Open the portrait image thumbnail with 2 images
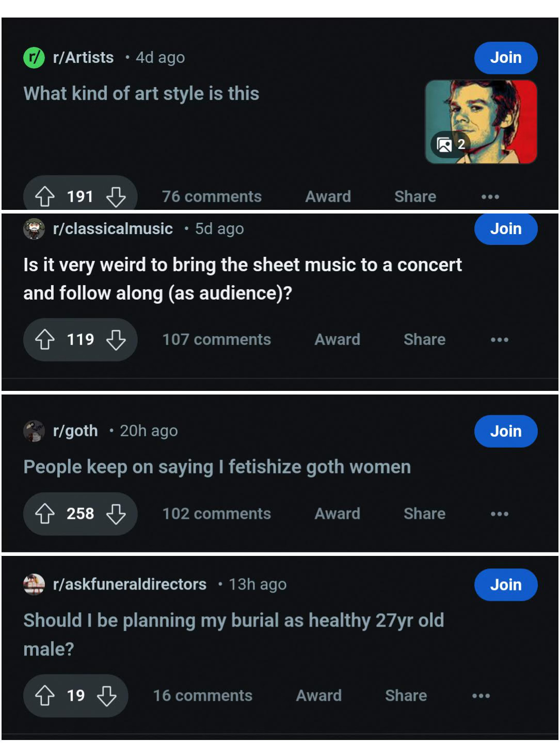The image size is (560, 756). [481, 122]
